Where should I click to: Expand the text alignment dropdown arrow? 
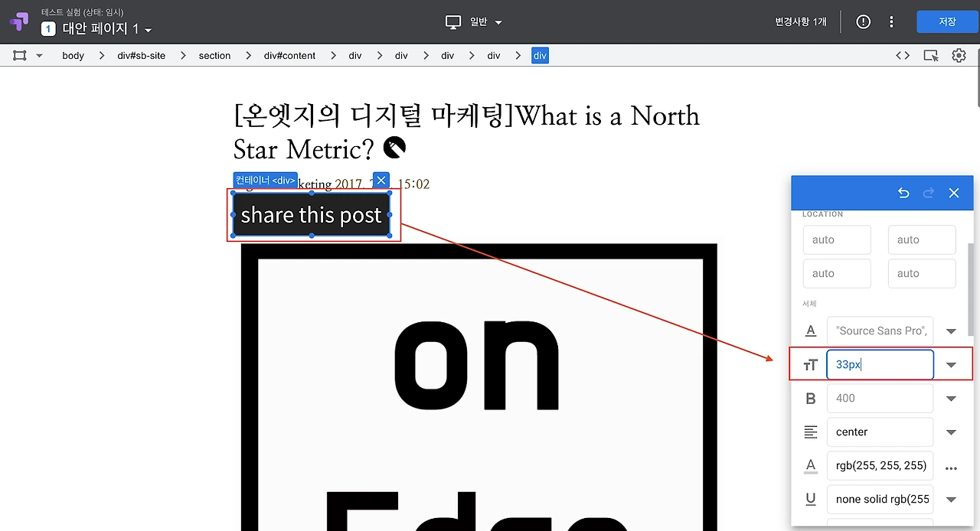tap(952, 432)
